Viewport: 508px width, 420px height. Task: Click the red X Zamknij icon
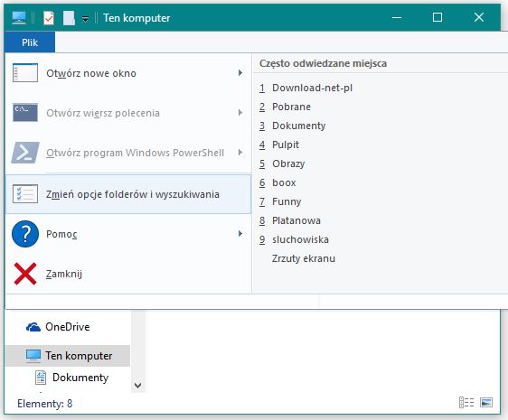(x=25, y=274)
